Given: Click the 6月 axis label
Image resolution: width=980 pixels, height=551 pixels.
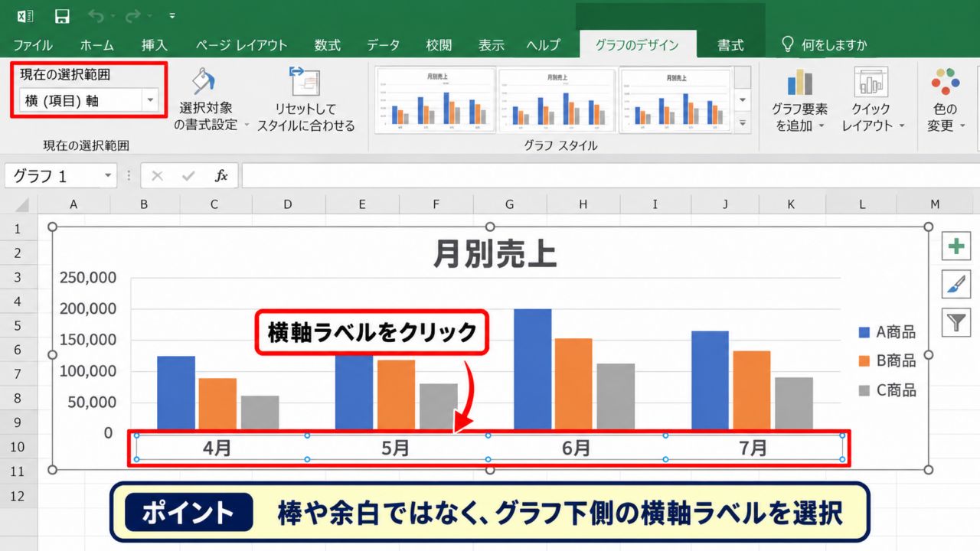Looking at the screenshot, I should [x=576, y=448].
